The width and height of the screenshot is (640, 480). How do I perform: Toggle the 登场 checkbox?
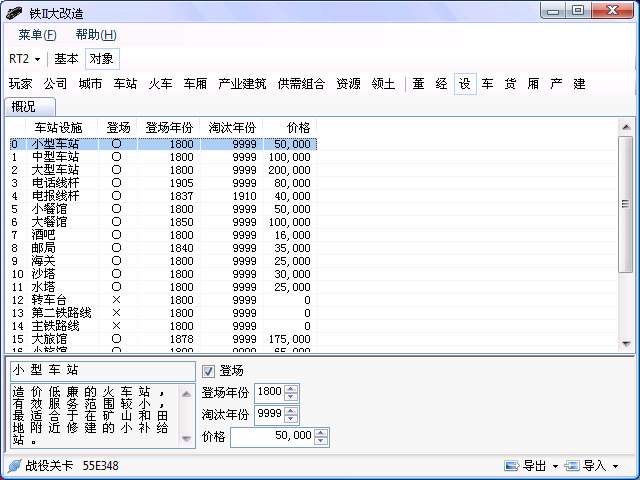coord(208,371)
